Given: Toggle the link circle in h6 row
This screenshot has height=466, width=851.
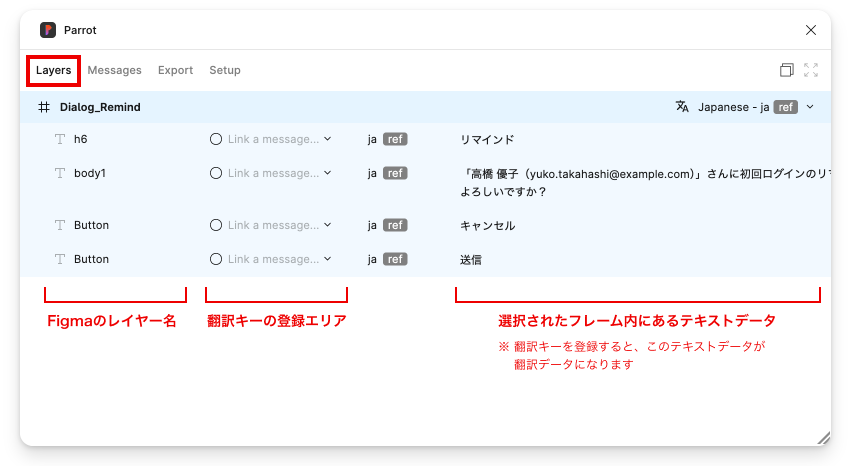Looking at the screenshot, I should point(216,139).
